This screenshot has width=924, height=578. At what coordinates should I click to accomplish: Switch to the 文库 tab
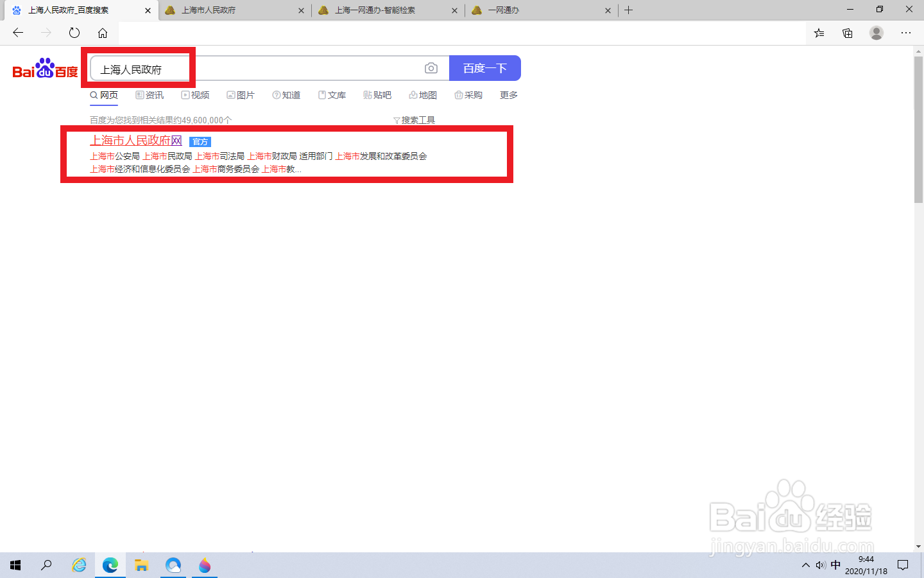pyautogui.click(x=332, y=95)
